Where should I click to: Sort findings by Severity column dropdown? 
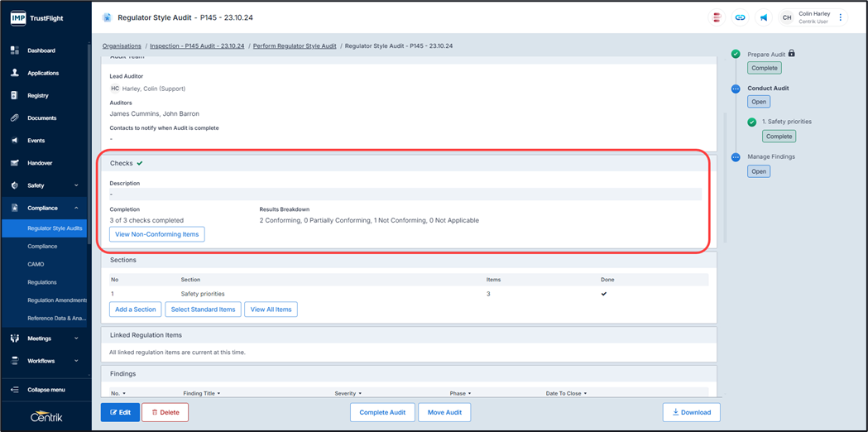[x=348, y=394]
